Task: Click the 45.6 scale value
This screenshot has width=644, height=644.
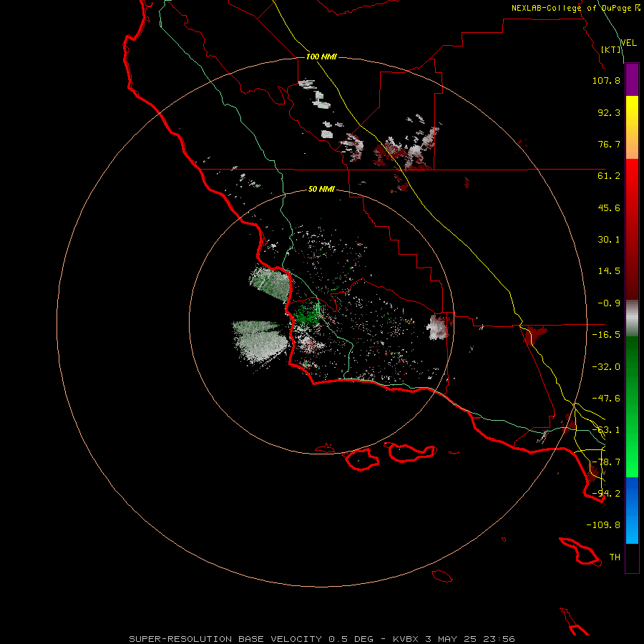Action: point(609,208)
